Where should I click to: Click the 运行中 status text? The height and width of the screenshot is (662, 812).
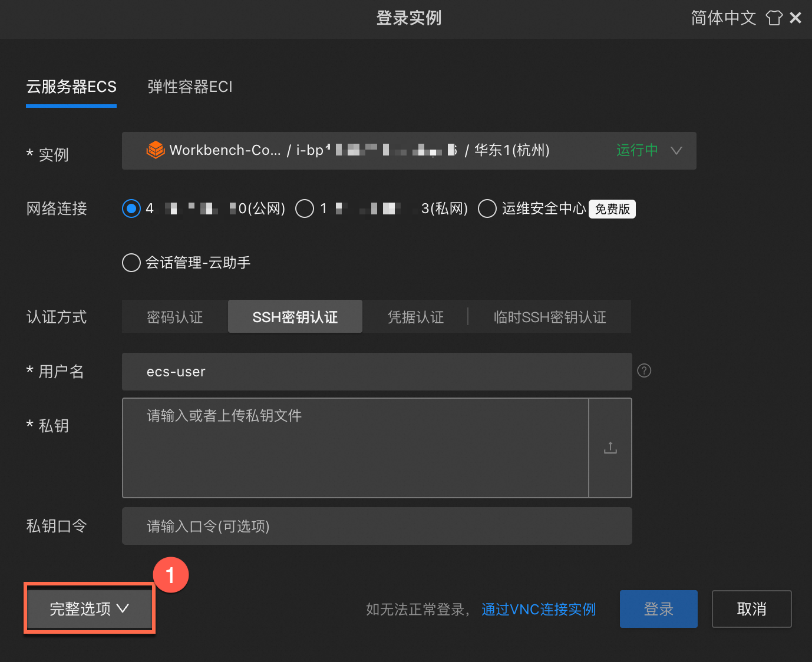637,150
